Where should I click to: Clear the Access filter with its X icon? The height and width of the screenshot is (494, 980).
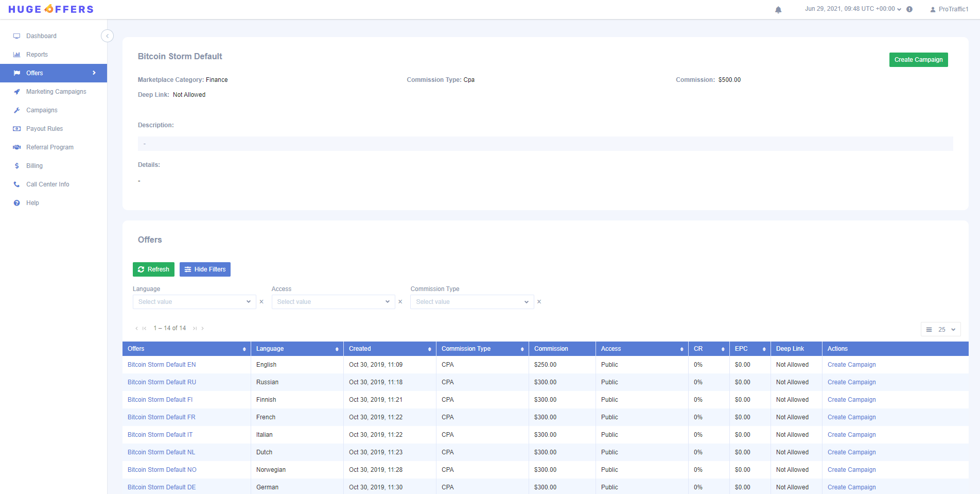(x=400, y=302)
